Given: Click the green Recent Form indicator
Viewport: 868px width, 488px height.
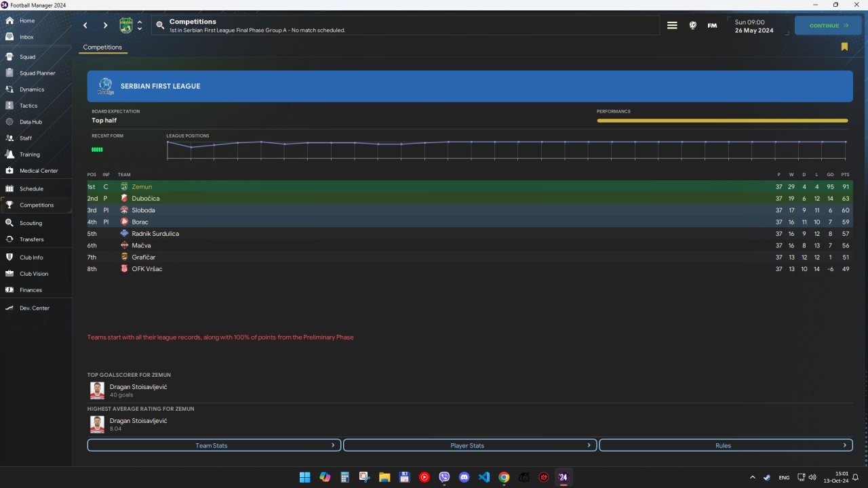Looking at the screenshot, I should coord(97,149).
